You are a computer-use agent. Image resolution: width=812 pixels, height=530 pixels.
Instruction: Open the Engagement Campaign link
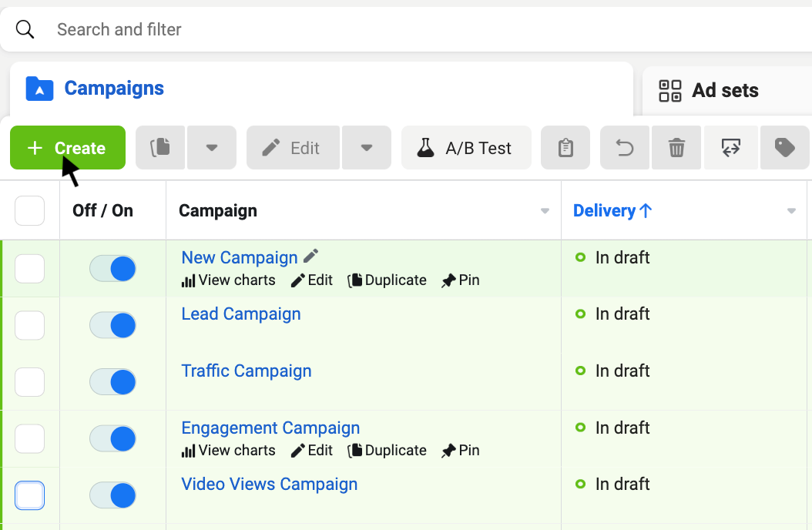click(x=270, y=428)
